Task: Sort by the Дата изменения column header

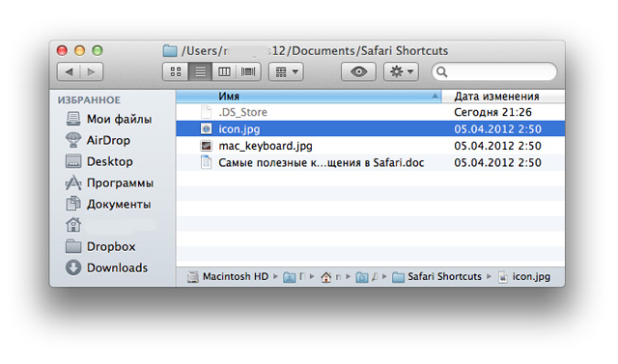Action: point(503,97)
